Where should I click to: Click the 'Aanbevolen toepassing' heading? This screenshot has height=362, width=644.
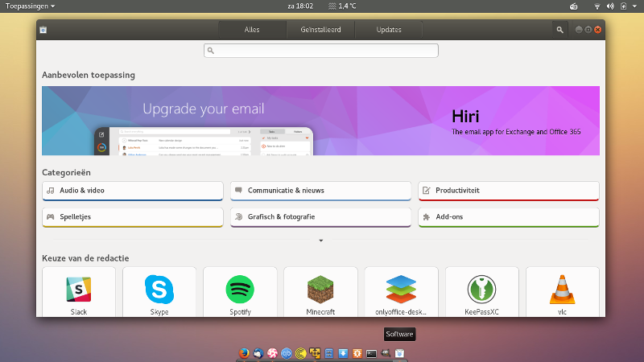(89, 75)
